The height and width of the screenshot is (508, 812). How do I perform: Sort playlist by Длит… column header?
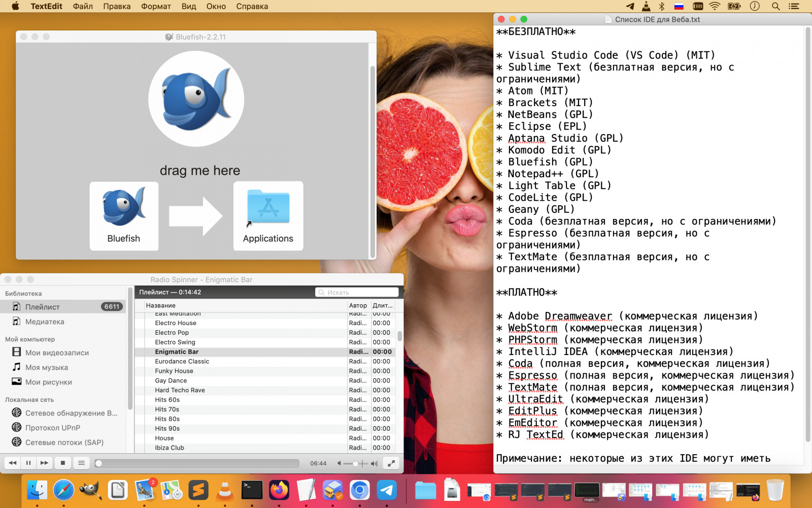coord(383,305)
